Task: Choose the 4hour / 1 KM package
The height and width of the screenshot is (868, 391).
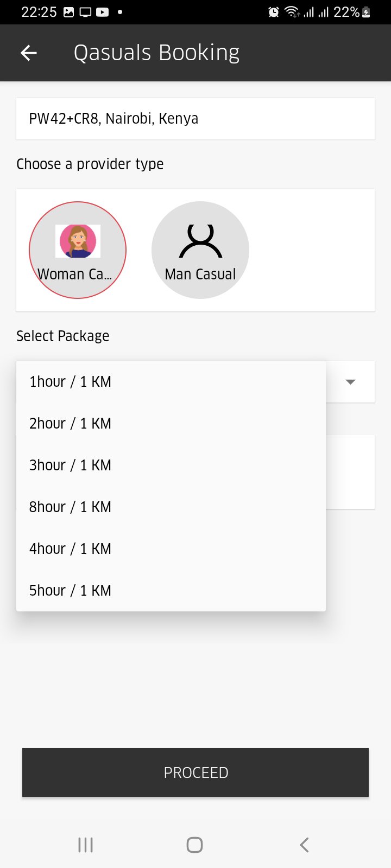Action: click(x=71, y=549)
